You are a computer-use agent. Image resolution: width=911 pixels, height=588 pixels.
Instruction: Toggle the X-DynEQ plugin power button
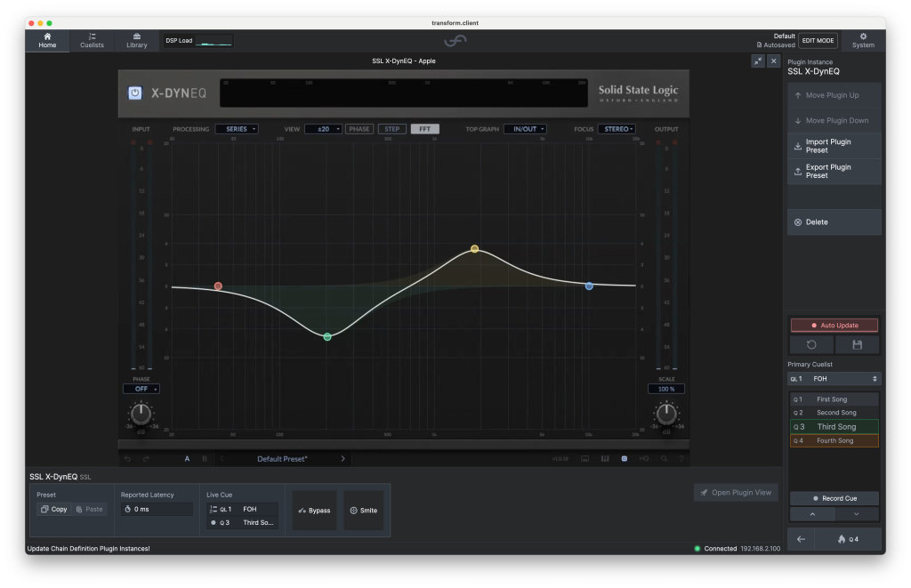(135, 93)
